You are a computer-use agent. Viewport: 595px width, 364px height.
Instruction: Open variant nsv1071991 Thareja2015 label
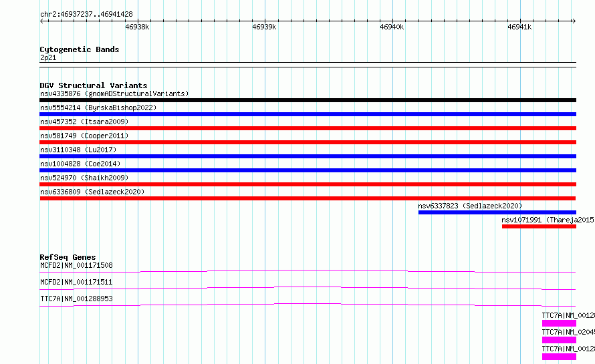pyautogui.click(x=548, y=220)
